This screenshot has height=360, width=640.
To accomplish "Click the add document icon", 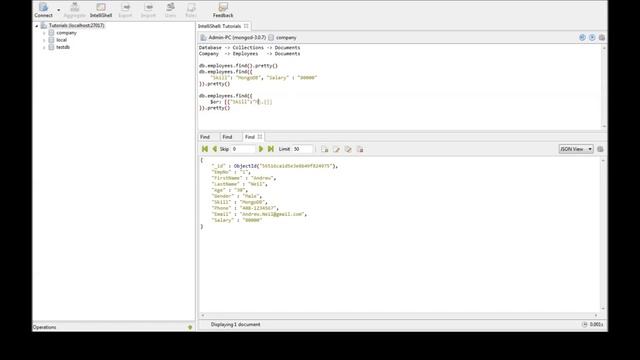I will (x=324, y=149).
